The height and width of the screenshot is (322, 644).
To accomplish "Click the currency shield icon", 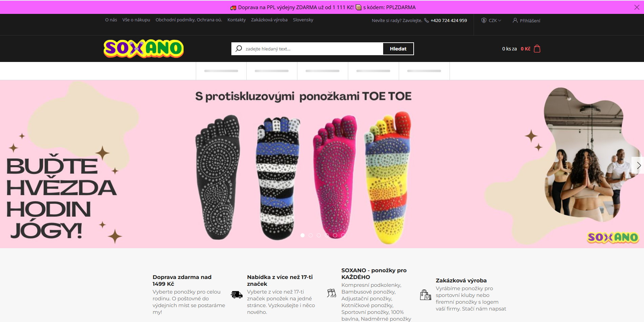I will click(x=484, y=20).
